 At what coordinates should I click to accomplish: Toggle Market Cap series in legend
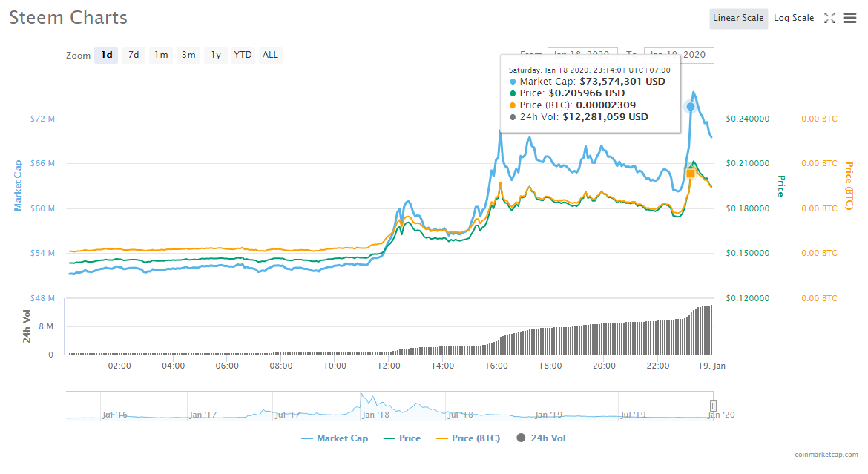pyautogui.click(x=335, y=438)
